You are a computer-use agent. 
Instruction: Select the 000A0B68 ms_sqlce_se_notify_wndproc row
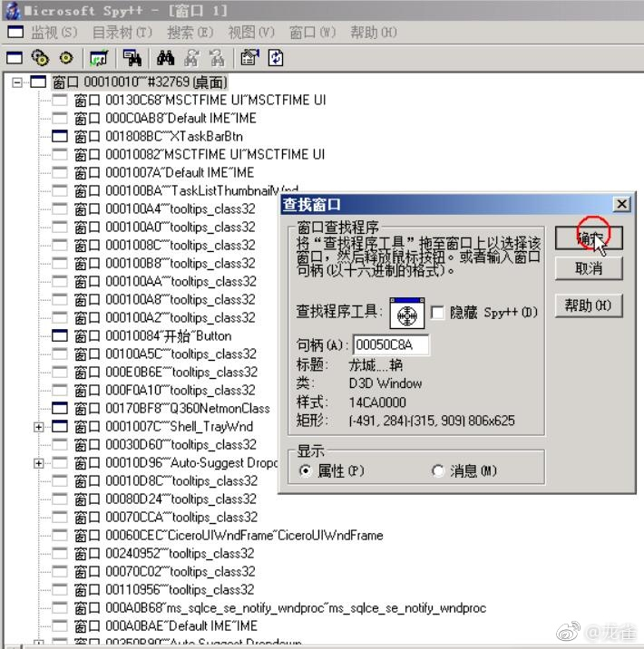(x=280, y=608)
